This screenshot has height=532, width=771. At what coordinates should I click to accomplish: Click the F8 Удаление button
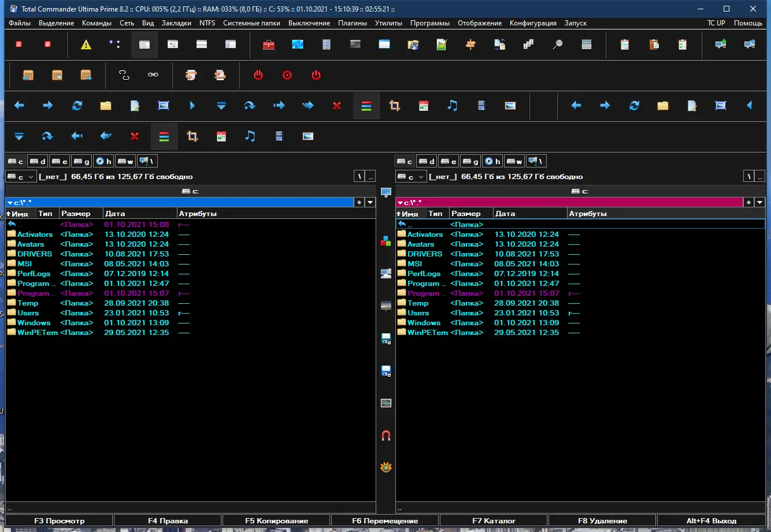[602, 520]
